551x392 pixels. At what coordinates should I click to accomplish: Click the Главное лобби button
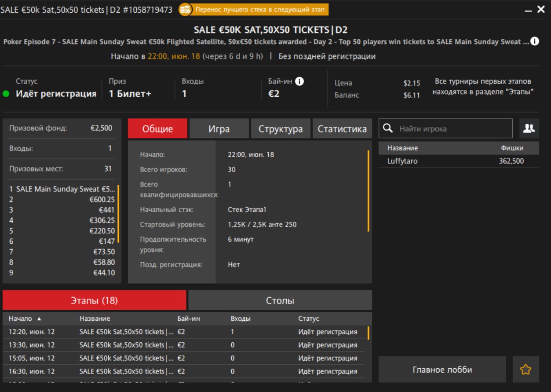point(442,370)
